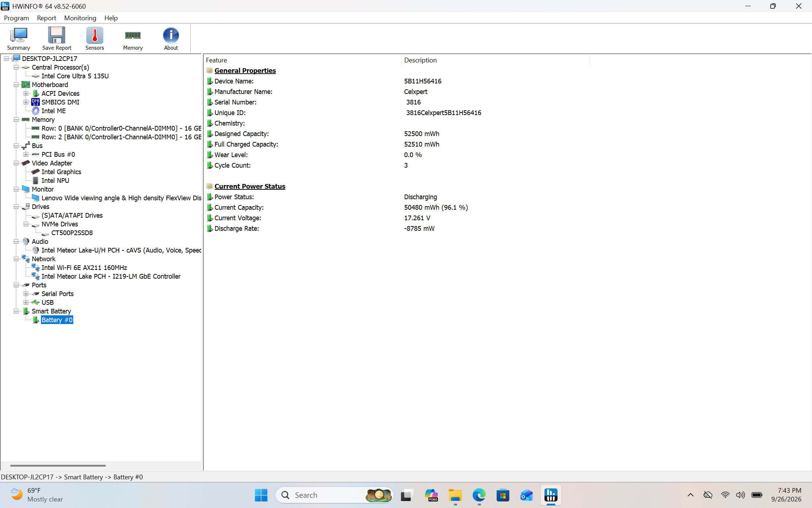Click the Network group icon

click(26, 259)
